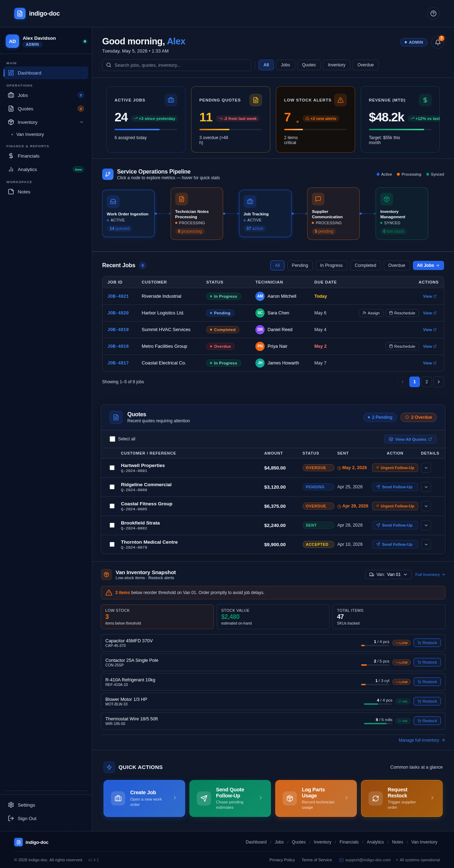
Task: Click the Service Operations Pipeline branch icon
Action: click(x=108, y=174)
